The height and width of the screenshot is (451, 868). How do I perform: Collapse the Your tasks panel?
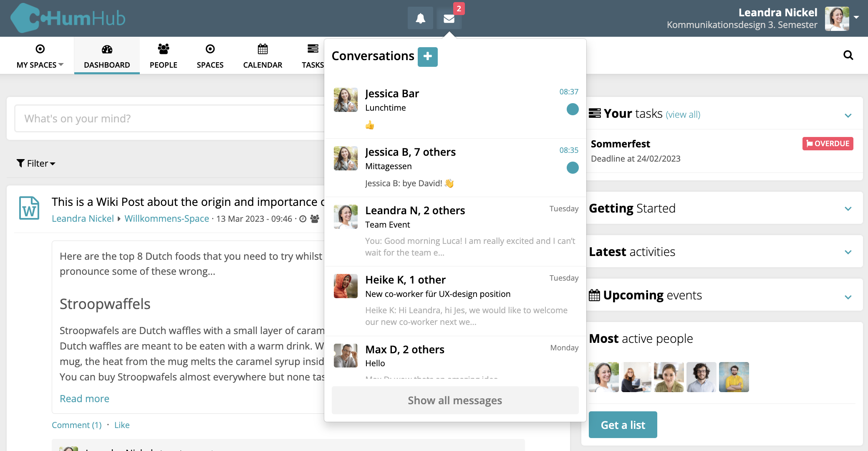(848, 115)
